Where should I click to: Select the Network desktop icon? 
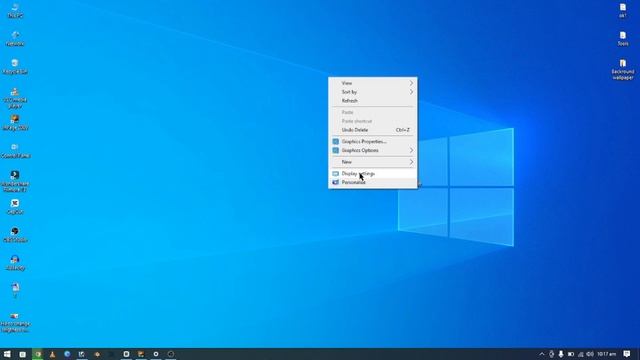pos(15,39)
